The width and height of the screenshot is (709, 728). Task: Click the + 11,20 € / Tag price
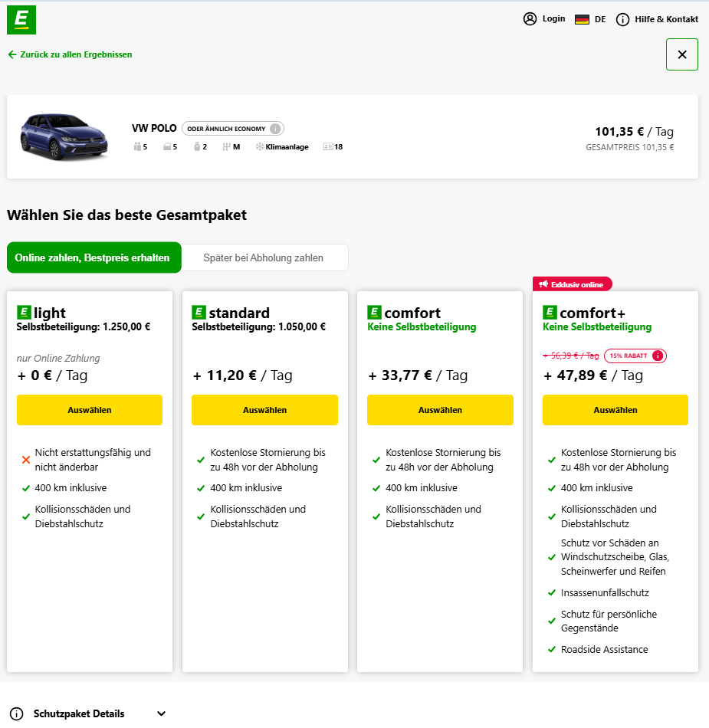tap(242, 375)
